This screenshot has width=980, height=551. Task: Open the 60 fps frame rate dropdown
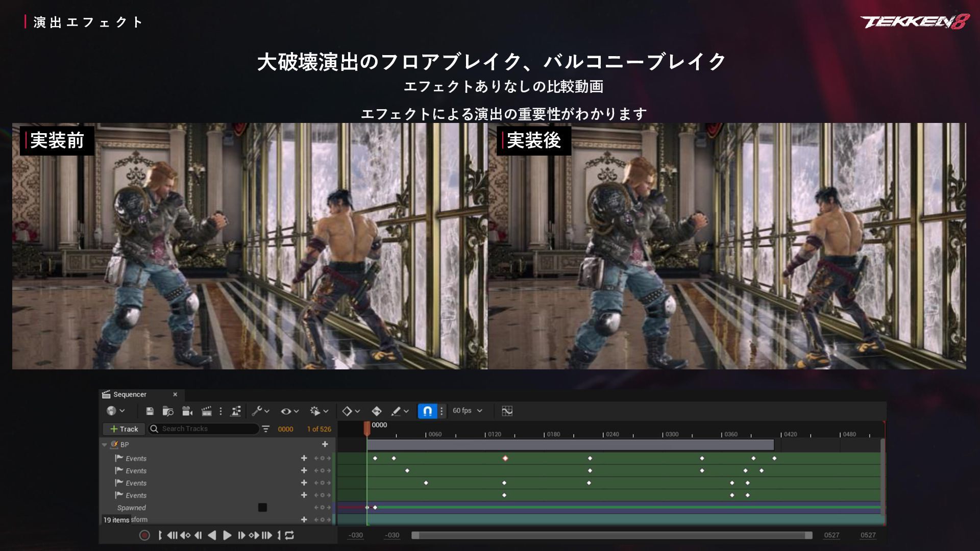coord(467,411)
